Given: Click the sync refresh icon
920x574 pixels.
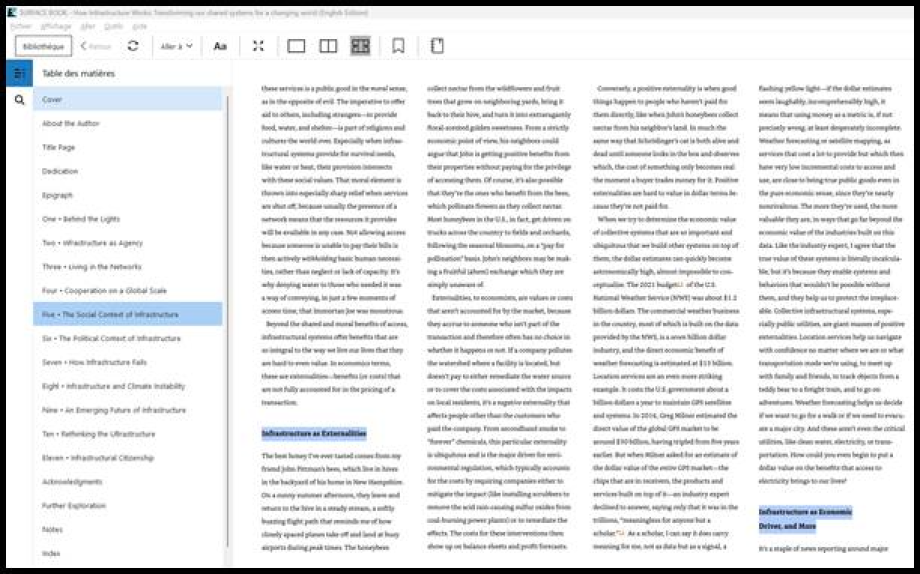Looking at the screenshot, I should click(x=133, y=46).
